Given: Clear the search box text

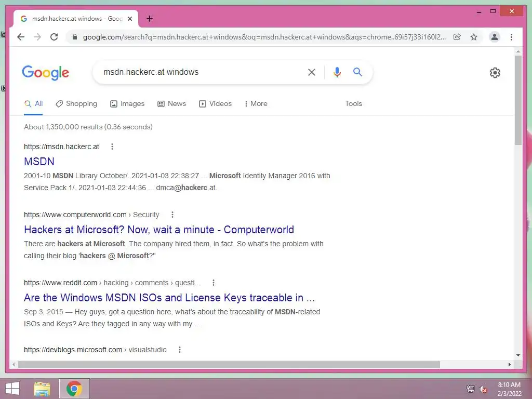Looking at the screenshot, I should 312,72.
